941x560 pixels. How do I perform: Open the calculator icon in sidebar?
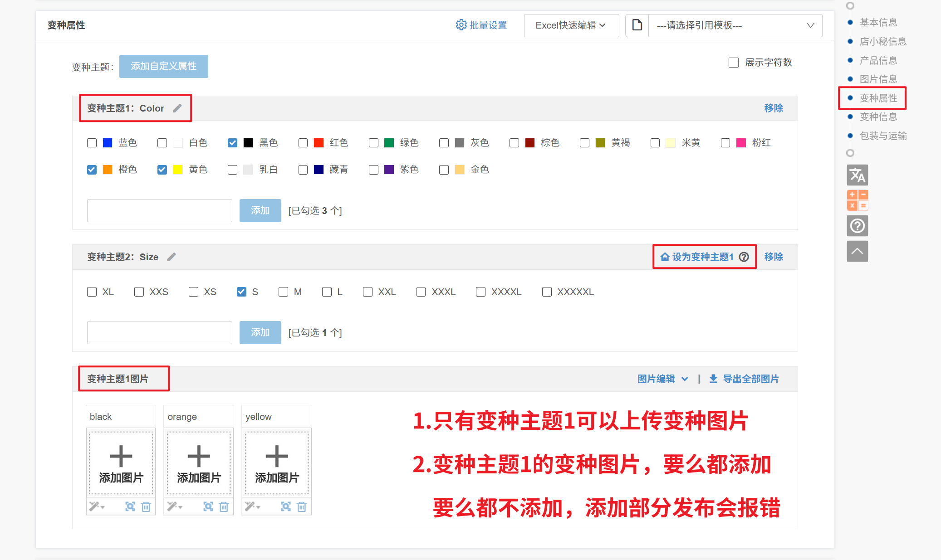857,200
